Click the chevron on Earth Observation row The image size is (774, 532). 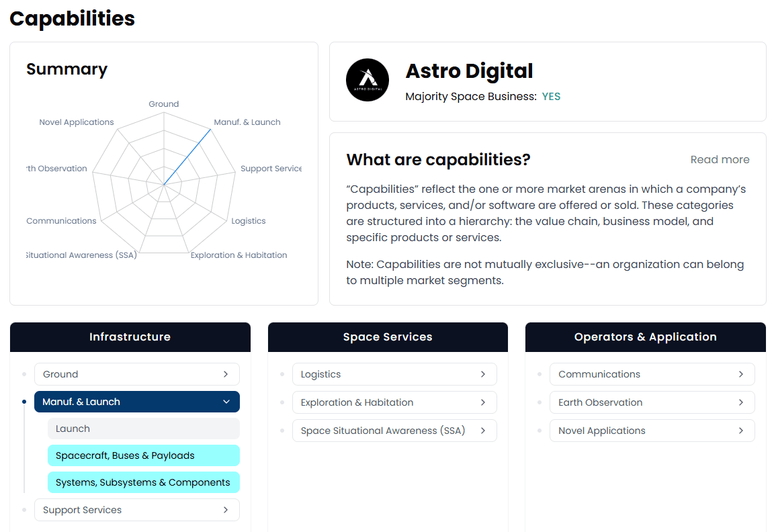[741, 402]
